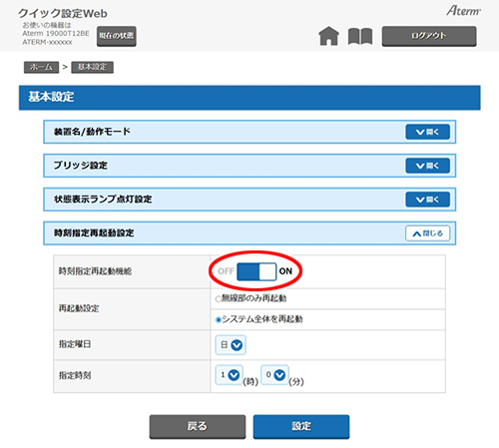Open 現在の状態 current status button
The height and width of the screenshot is (448, 499).
(117, 36)
